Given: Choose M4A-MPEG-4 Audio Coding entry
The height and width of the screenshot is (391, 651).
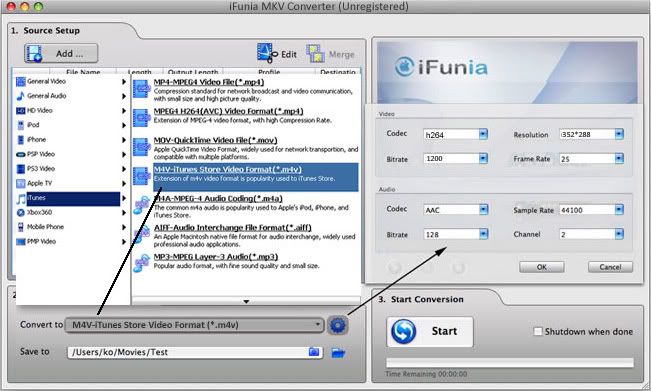Looking at the screenshot, I should (x=245, y=206).
